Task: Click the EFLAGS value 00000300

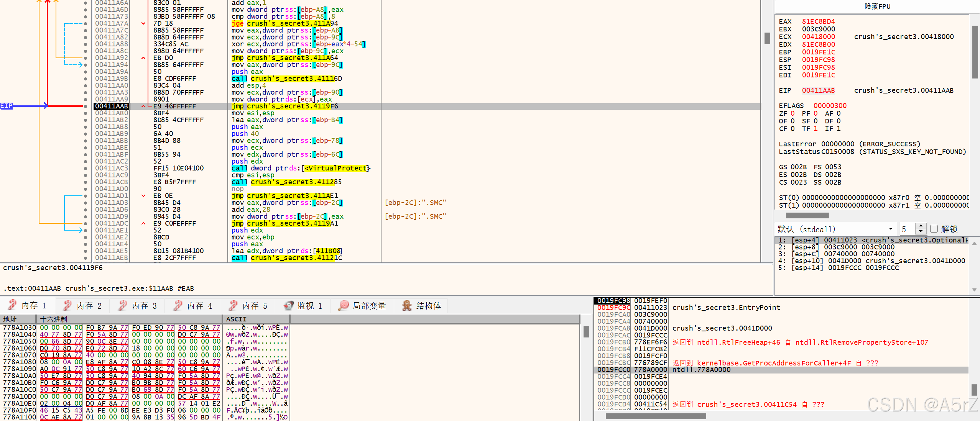Action: pos(830,106)
